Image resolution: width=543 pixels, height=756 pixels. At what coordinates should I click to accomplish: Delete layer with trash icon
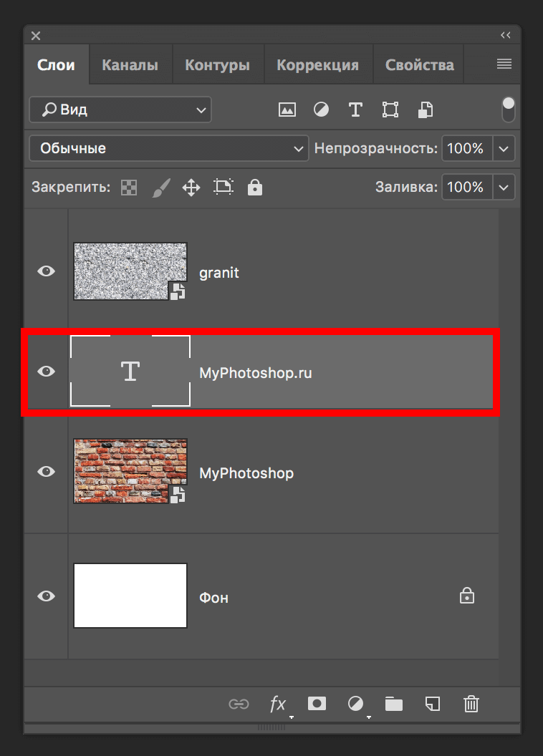471,704
